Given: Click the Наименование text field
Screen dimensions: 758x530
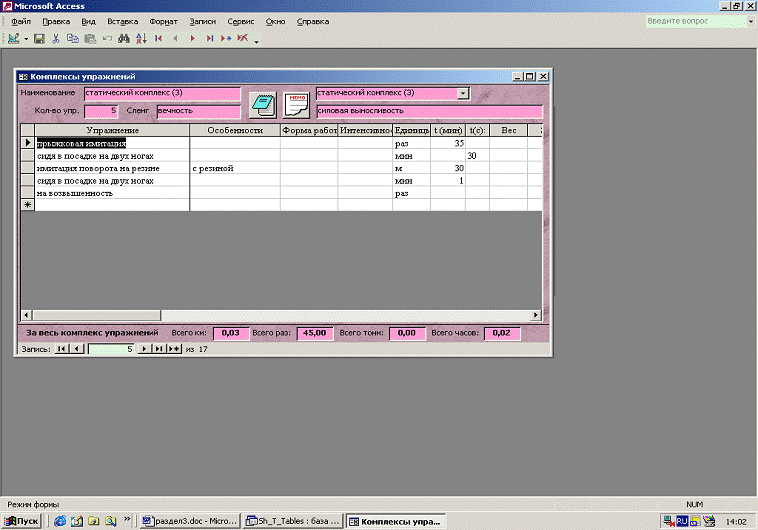Looking at the screenshot, I should point(162,93).
